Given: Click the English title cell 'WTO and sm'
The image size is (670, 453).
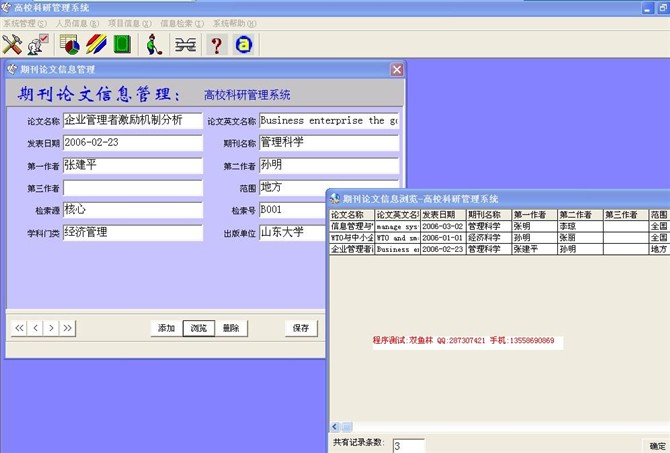Looking at the screenshot, I should (397, 238).
